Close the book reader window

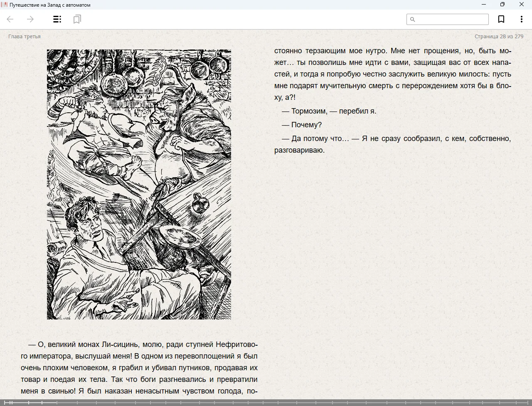[x=522, y=5]
